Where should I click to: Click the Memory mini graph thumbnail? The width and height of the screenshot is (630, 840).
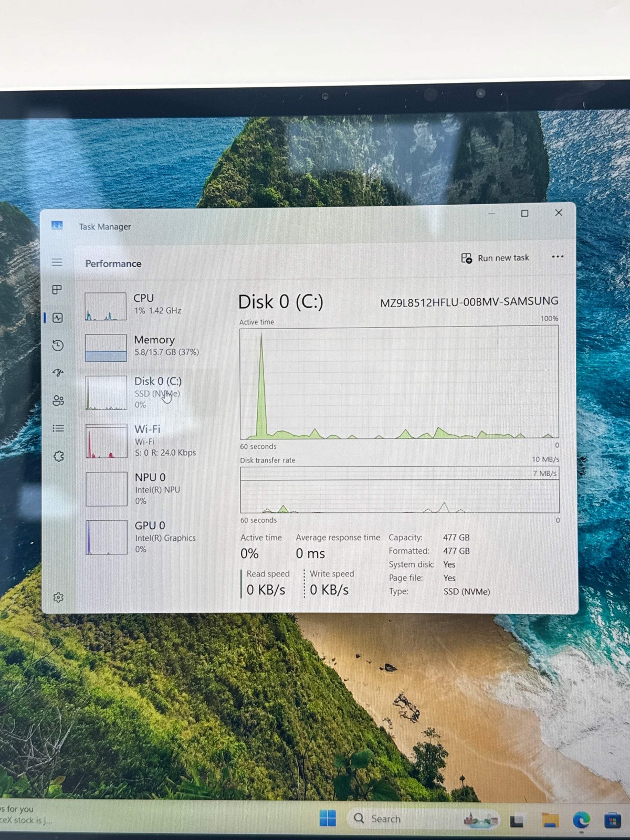click(x=106, y=348)
